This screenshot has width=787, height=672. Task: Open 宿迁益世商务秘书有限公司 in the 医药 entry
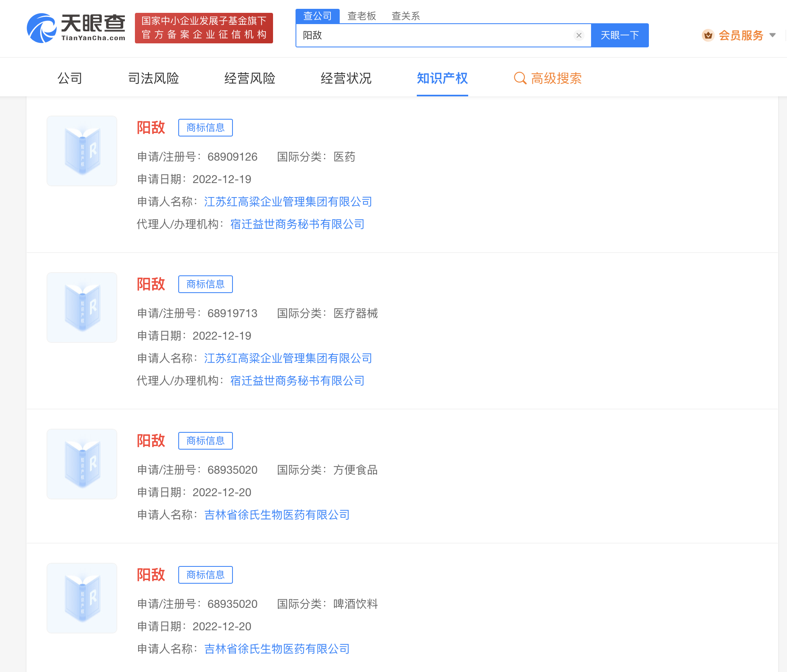pyautogui.click(x=298, y=224)
